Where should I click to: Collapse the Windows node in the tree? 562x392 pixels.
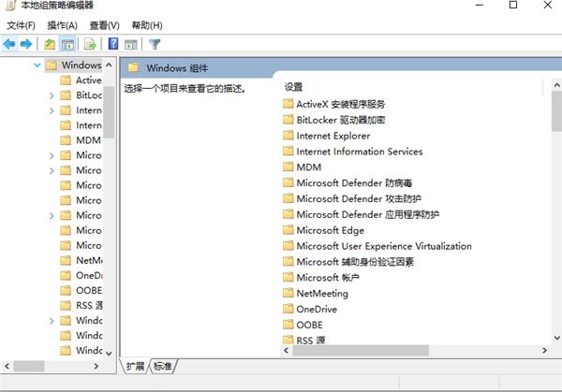click(37, 65)
